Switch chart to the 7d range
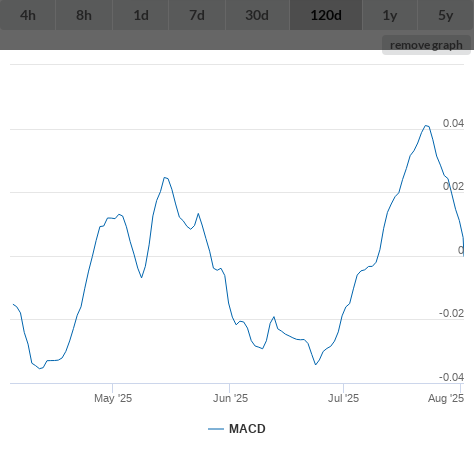 (x=197, y=15)
